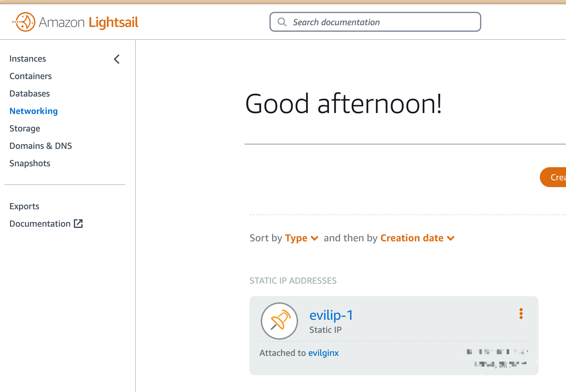Open the evilip-1 static IP link
The image size is (566, 392).
[331, 315]
